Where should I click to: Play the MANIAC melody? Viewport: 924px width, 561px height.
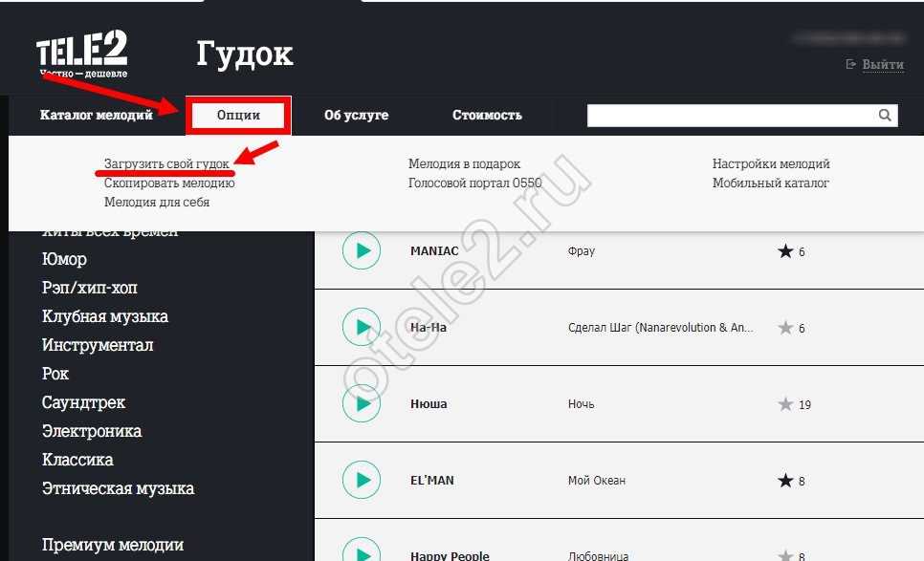point(362,251)
